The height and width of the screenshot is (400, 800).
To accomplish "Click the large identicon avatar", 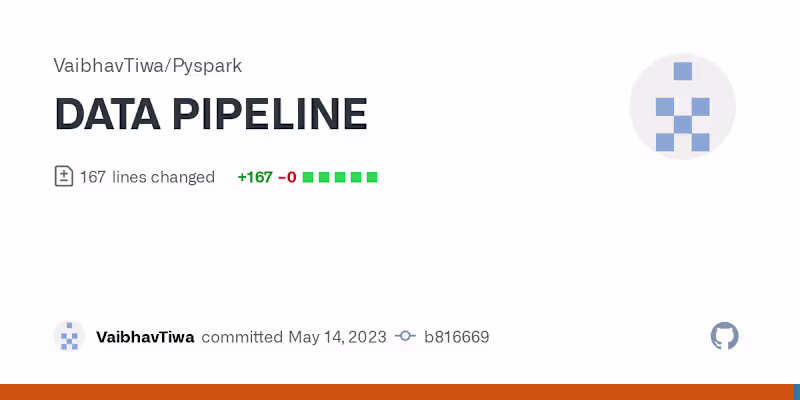I will (682, 107).
